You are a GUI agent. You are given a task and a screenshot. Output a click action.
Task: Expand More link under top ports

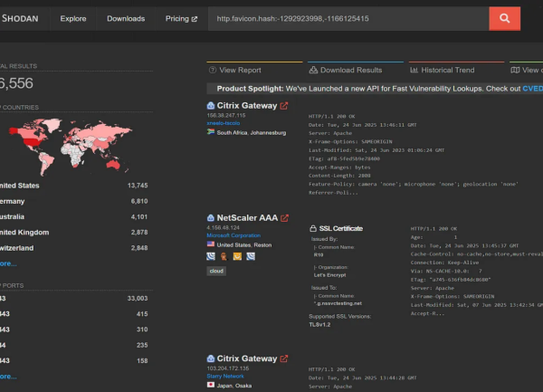(8, 376)
